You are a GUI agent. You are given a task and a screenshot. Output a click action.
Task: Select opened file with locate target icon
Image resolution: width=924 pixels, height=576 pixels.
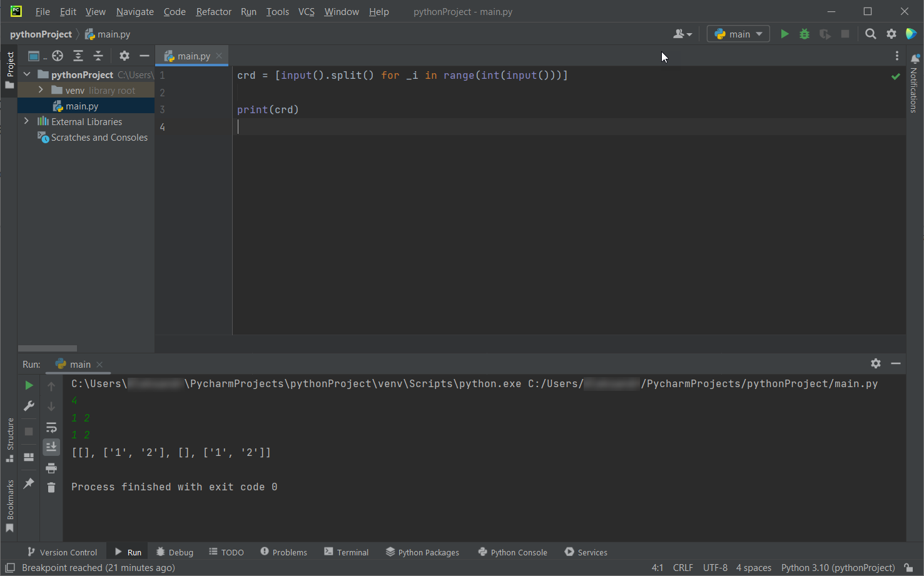(58, 56)
